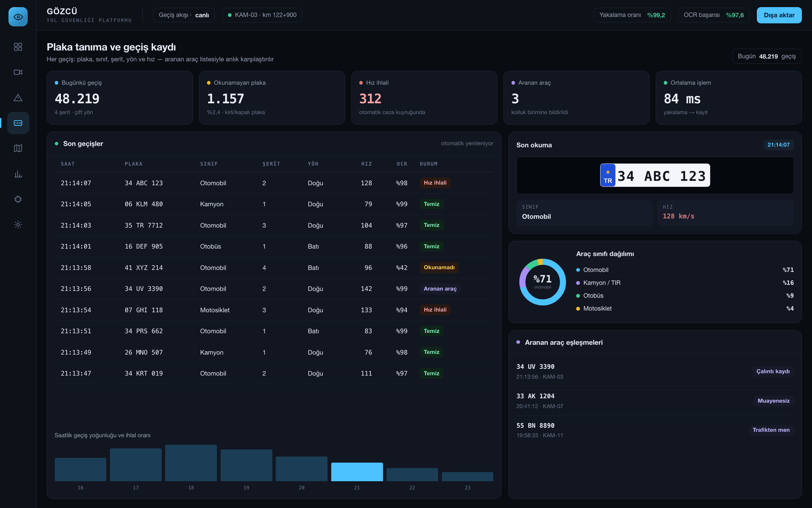Screen dimensions: 812x508
Task: Click the TR flag badge on the plate
Action: tap(608, 175)
